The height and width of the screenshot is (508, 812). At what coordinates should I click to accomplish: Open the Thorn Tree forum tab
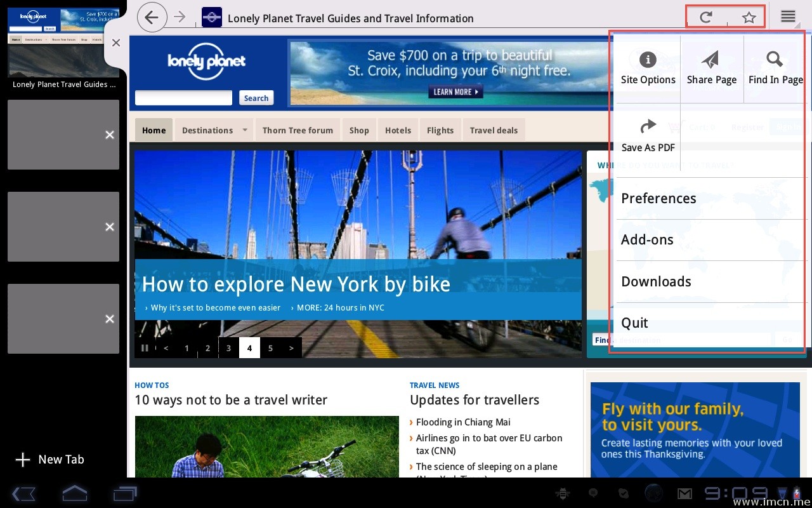[x=298, y=130]
